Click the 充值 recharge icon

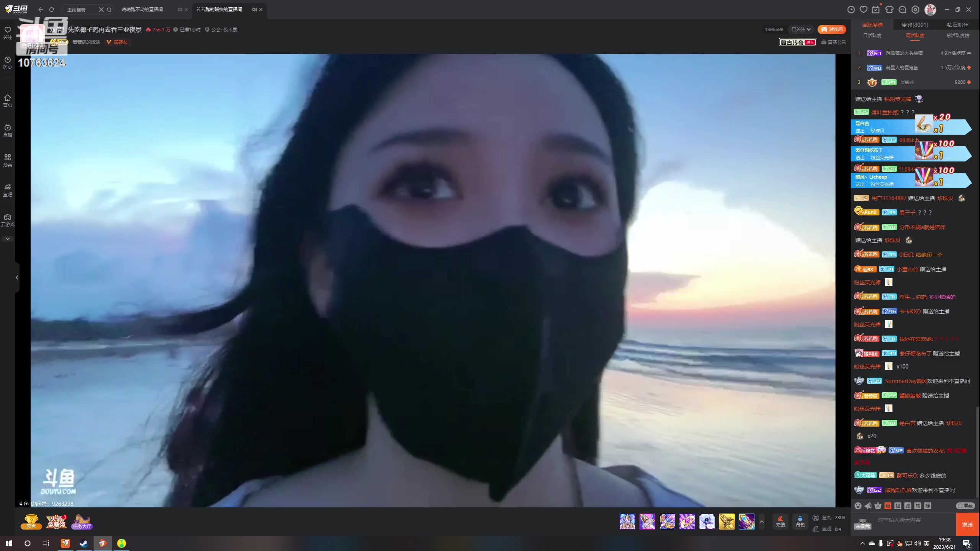tap(781, 523)
